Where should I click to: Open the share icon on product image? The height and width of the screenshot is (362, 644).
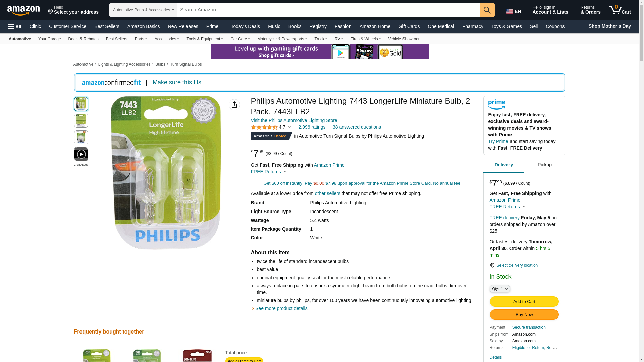pyautogui.click(x=234, y=105)
